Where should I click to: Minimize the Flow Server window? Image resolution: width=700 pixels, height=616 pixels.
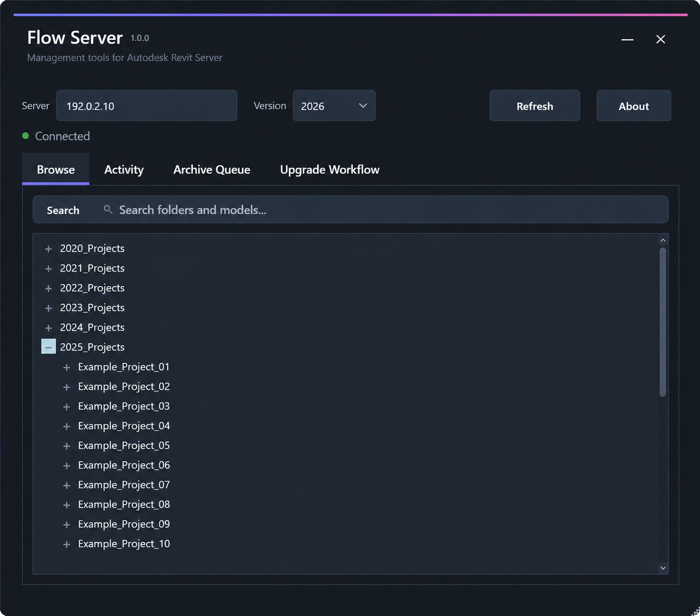click(627, 39)
